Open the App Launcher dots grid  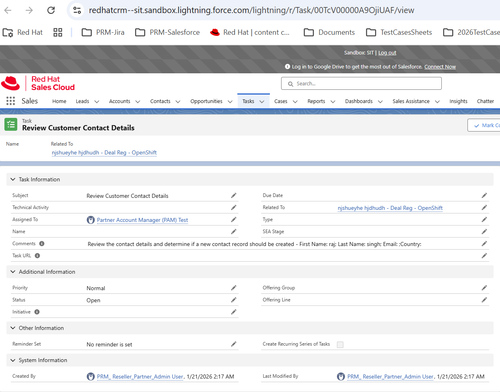11,101
